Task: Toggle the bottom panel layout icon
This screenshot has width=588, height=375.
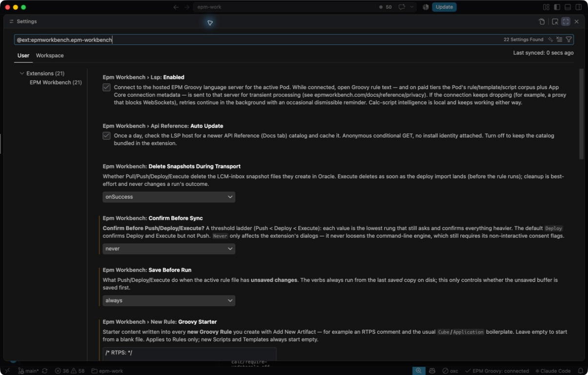Action: [568, 7]
